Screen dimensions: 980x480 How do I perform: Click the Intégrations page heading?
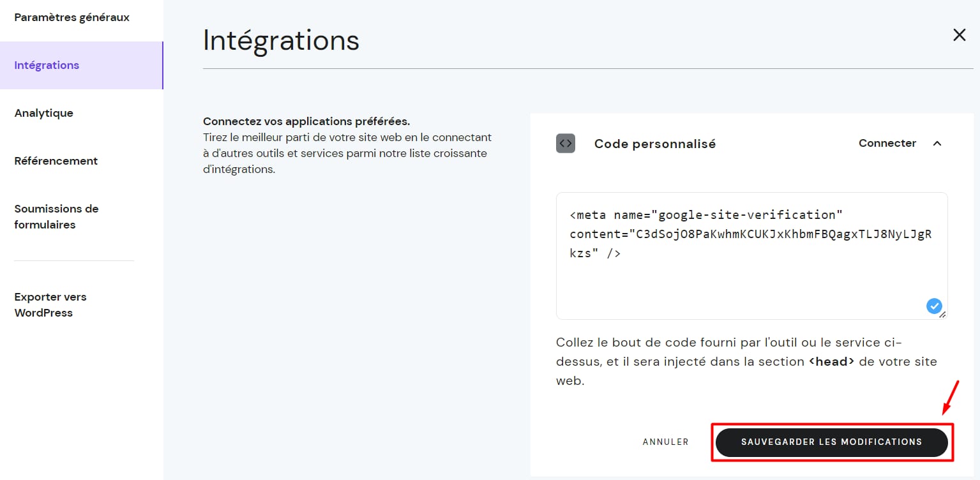tap(281, 40)
